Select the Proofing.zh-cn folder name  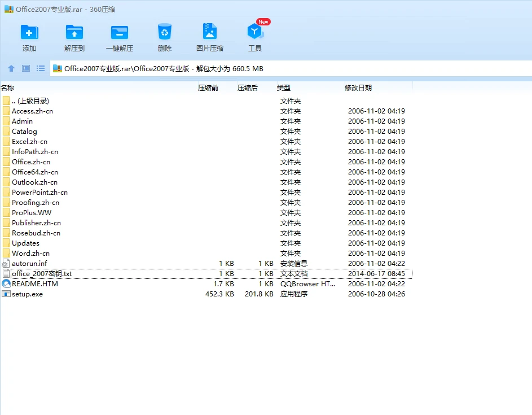(x=36, y=203)
